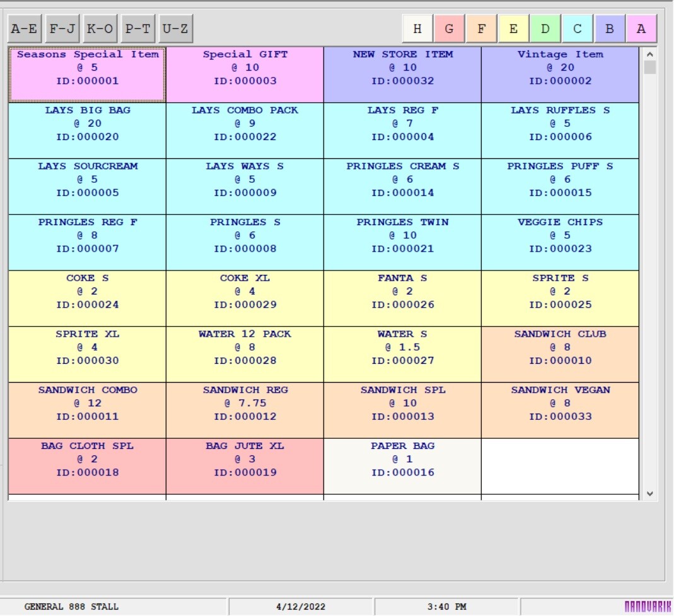Add PAPER BAG to the sale
Screen dimensions: 674x616
click(403, 466)
